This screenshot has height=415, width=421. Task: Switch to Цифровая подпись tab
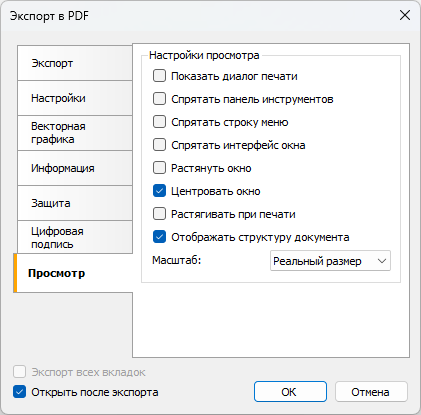[75, 237]
